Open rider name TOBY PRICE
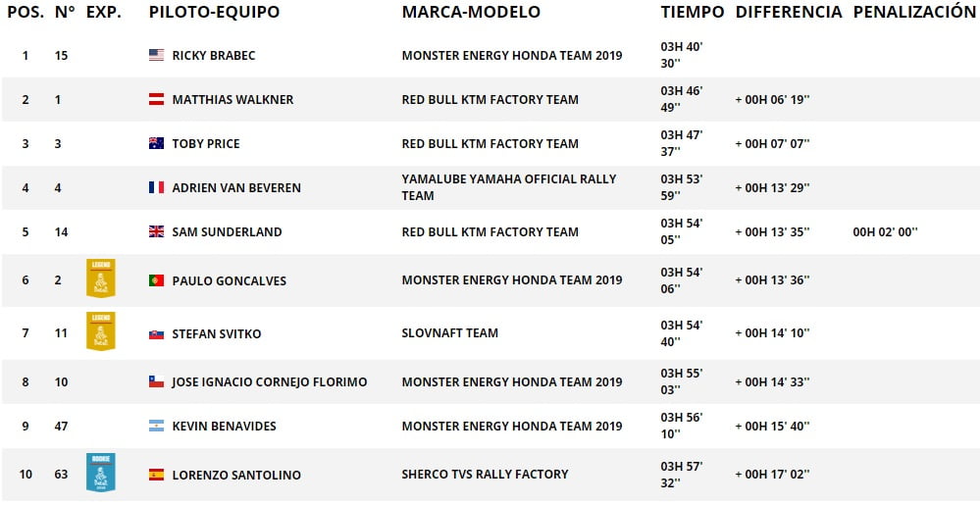980x505 pixels. [206, 144]
